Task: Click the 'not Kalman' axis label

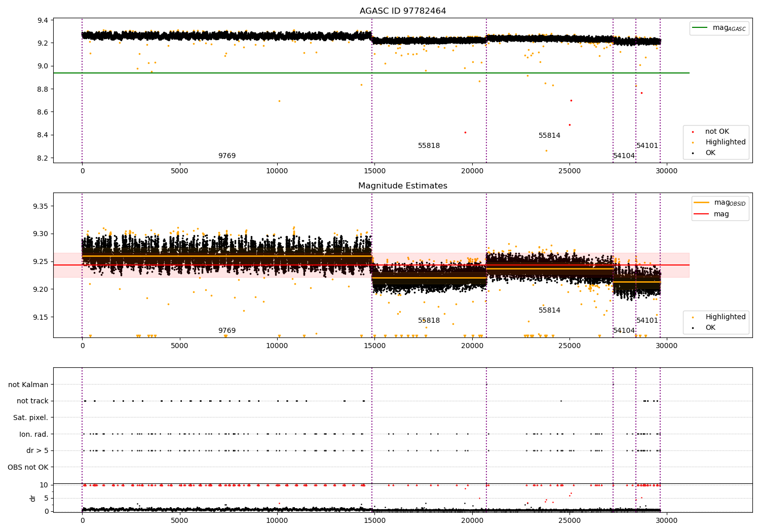Action: [28, 385]
